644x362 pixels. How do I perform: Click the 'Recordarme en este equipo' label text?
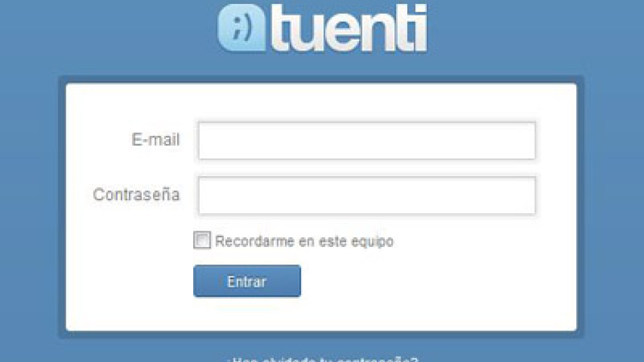tap(304, 241)
